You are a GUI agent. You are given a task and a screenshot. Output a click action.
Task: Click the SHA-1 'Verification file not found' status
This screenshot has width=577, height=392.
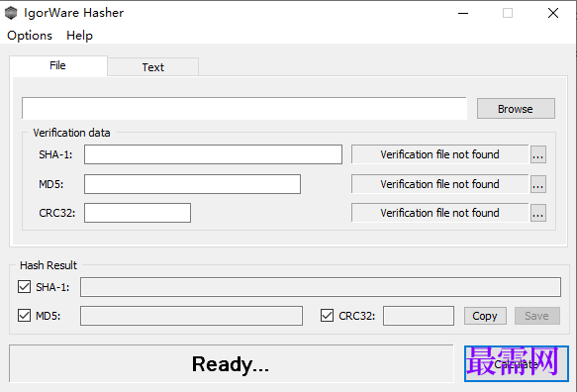[x=439, y=154]
